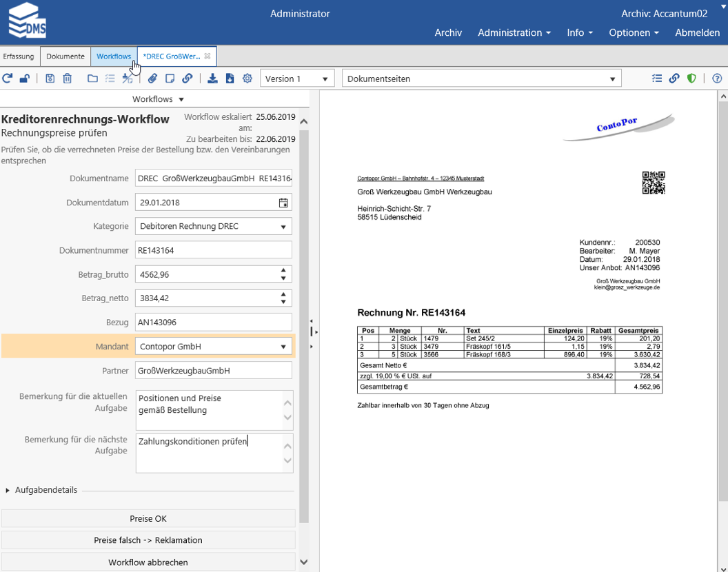
Task: Click the sticky note icon
Action: tap(170, 79)
